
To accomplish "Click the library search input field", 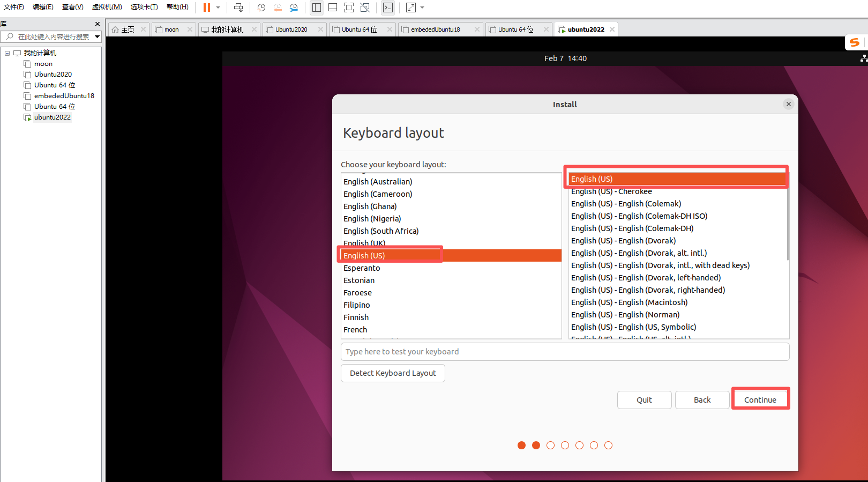I will (51, 36).
